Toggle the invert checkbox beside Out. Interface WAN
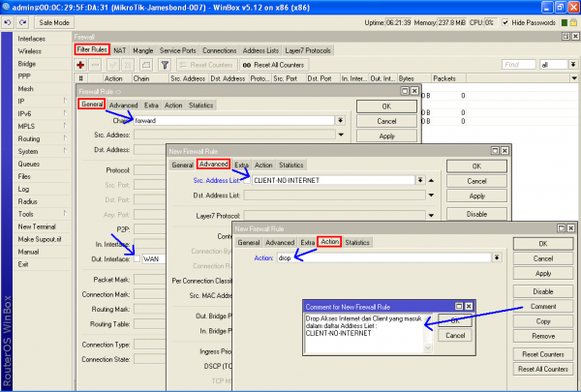This screenshot has width=581, height=392. pos(137,259)
